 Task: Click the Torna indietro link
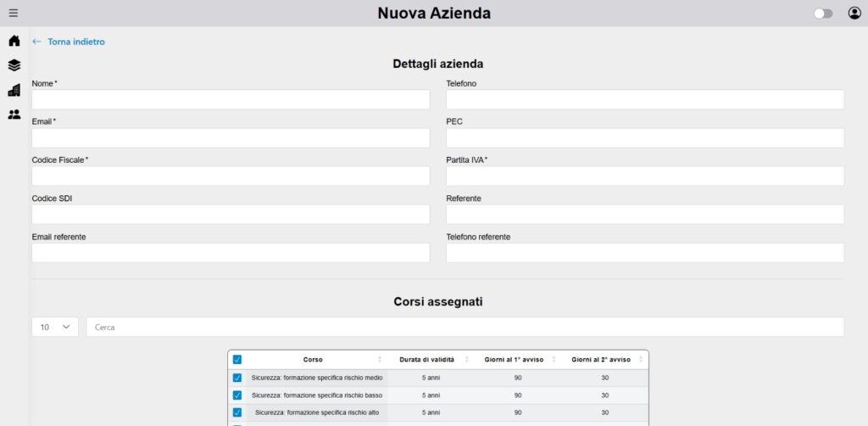point(76,42)
